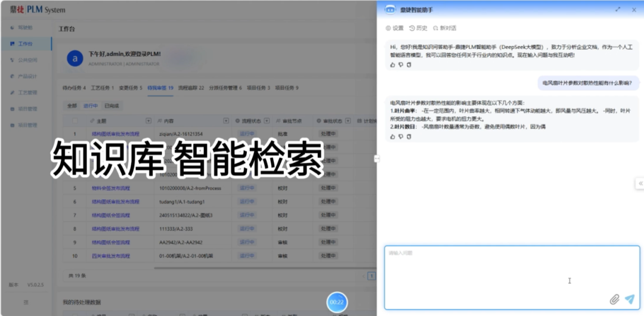Click the sidebar collapse icon at bottom
The image size is (644, 316).
click(x=26, y=302)
